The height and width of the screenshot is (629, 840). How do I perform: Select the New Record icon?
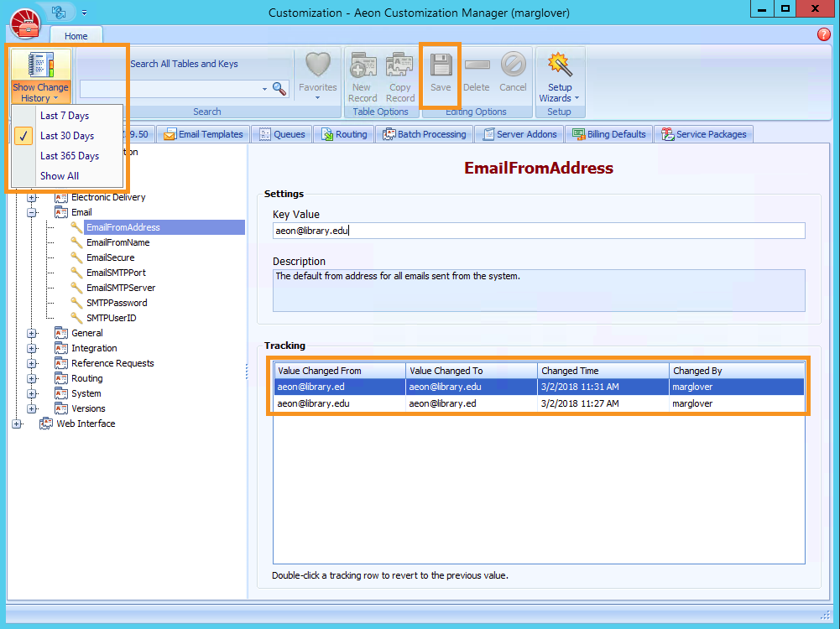[362, 74]
